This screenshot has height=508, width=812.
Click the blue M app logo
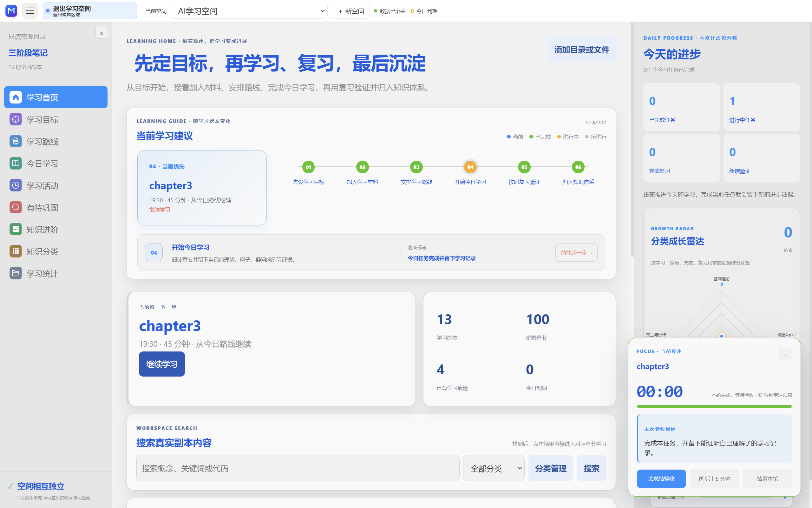pos(11,11)
